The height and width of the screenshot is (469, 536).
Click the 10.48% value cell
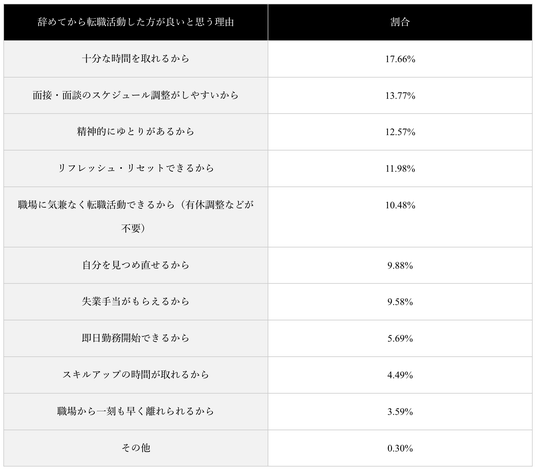pyautogui.click(x=400, y=217)
